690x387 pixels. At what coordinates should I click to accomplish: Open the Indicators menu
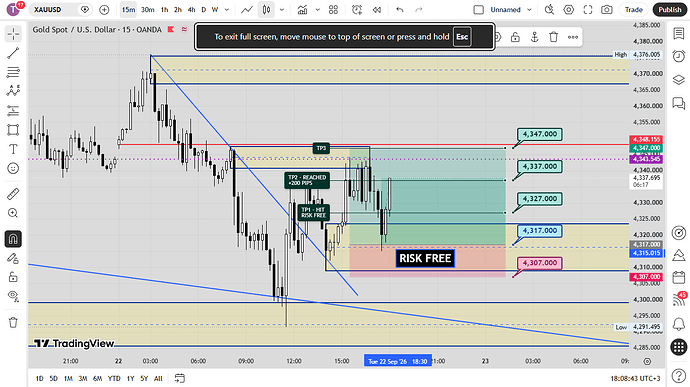[302, 9]
